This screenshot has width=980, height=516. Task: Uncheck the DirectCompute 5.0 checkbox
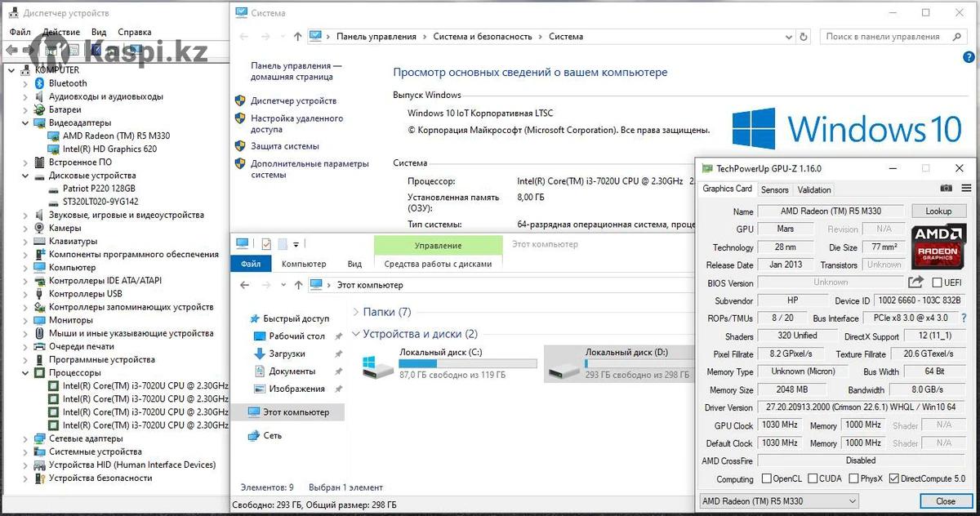pyautogui.click(x=893, y=479)
